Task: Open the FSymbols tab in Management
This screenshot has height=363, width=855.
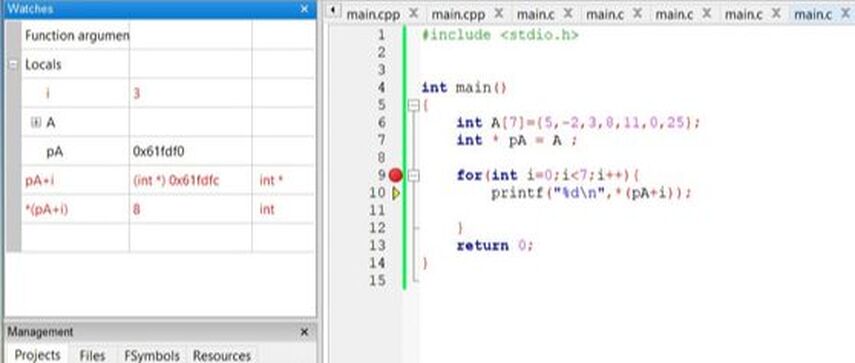Action: coord(152,355)
